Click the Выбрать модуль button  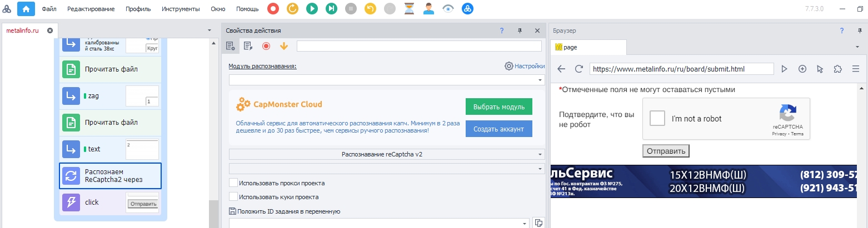[x=499, y=106]
